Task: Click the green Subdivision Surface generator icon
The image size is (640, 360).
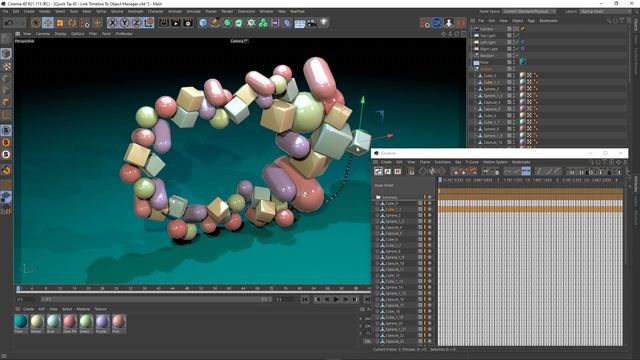Action: (x=227, y=23)
